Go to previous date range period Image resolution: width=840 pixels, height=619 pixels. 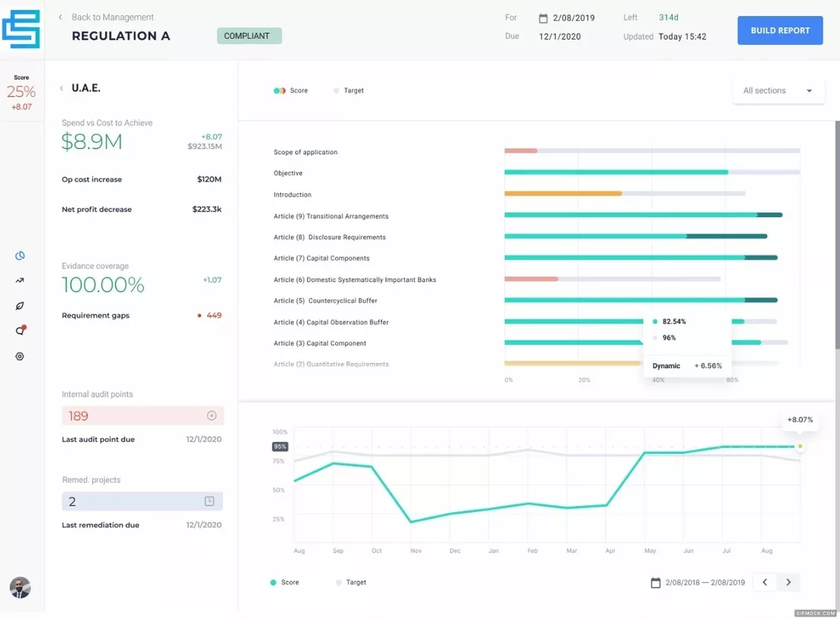point(764,582)
